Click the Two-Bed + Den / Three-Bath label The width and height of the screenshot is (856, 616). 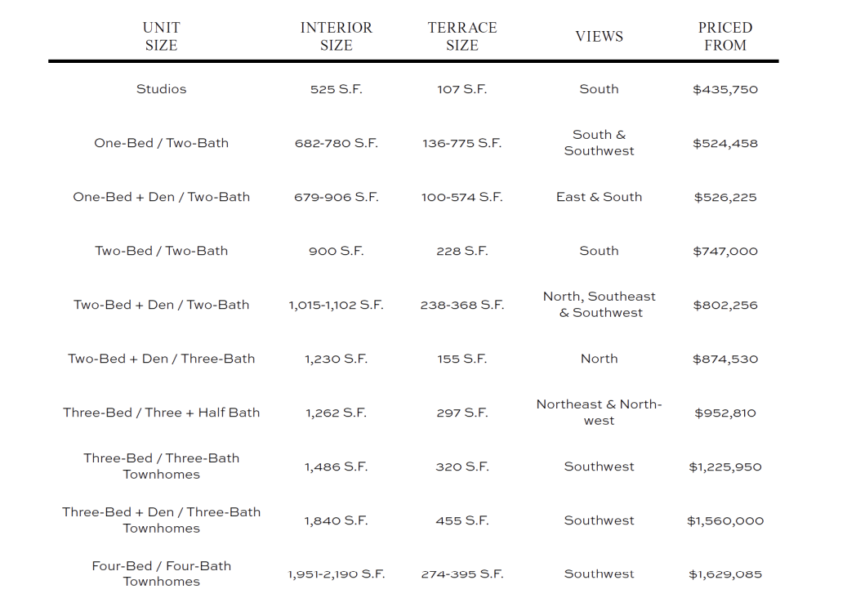click(x=161, y=359)
